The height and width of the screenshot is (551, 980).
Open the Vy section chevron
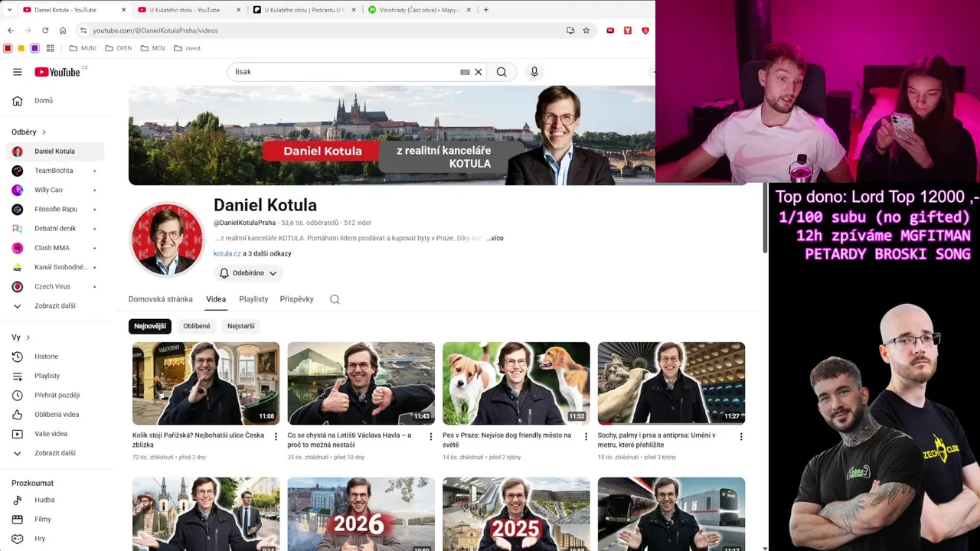(x=28, y=337)
